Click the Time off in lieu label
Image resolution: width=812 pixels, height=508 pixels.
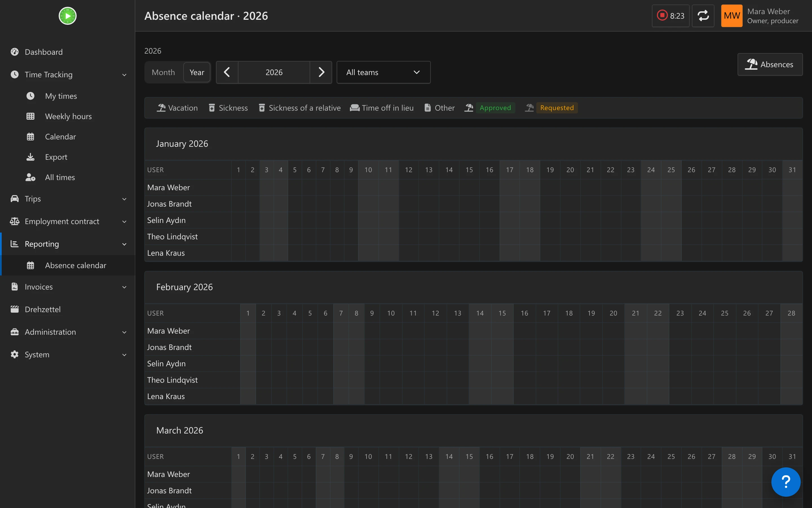(388, 108)
